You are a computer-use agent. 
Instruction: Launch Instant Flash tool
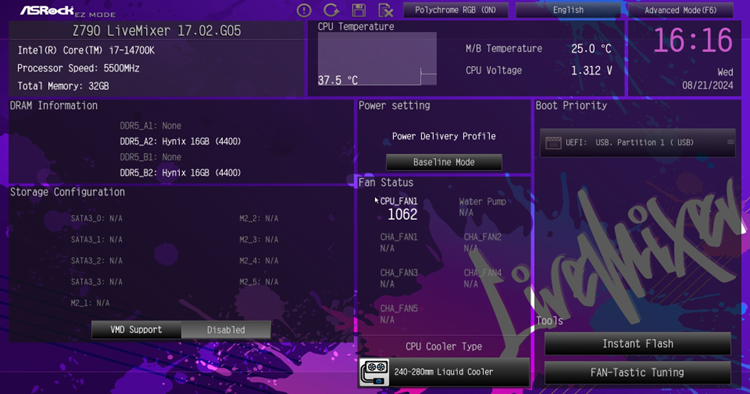[638, 344]
